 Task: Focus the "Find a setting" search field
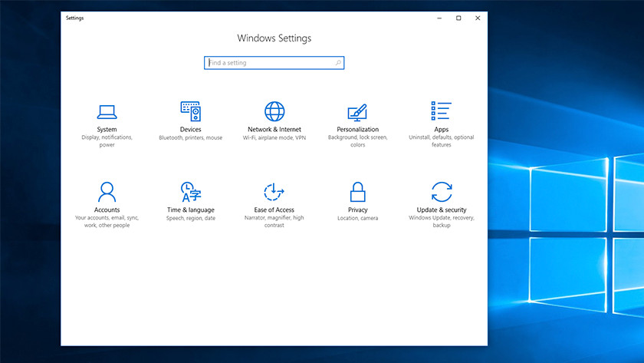tap(268, 63)
